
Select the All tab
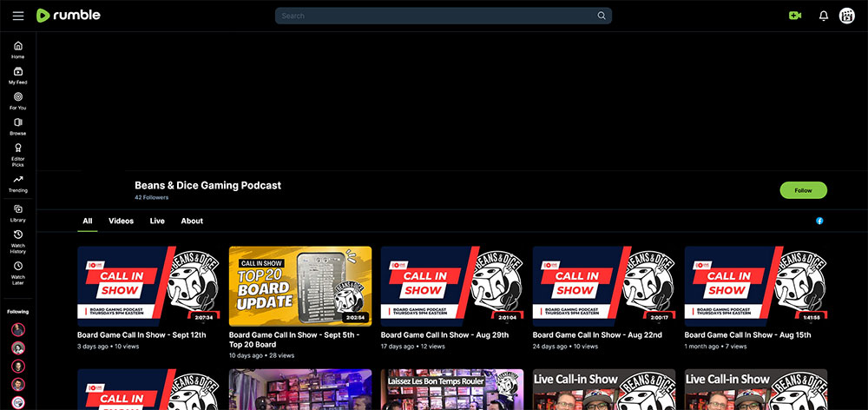tap(88, 221)
